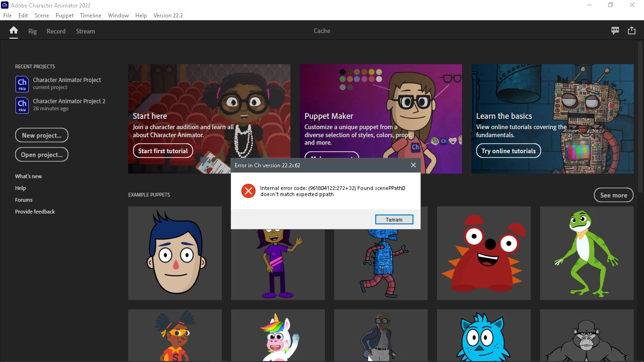
Task: Select the purple-shirt girl puppet thumbnail
Action: pyautogui.click(x=278, y=264)
